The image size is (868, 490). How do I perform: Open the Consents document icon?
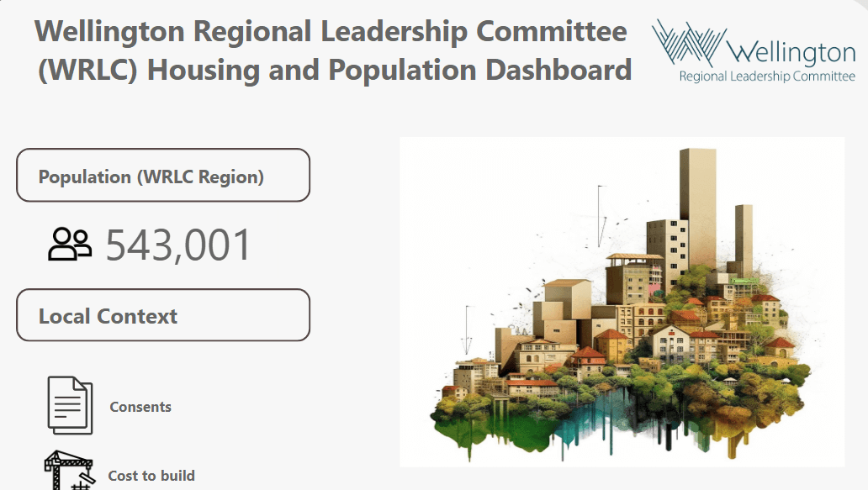click(x=69, y=405)
